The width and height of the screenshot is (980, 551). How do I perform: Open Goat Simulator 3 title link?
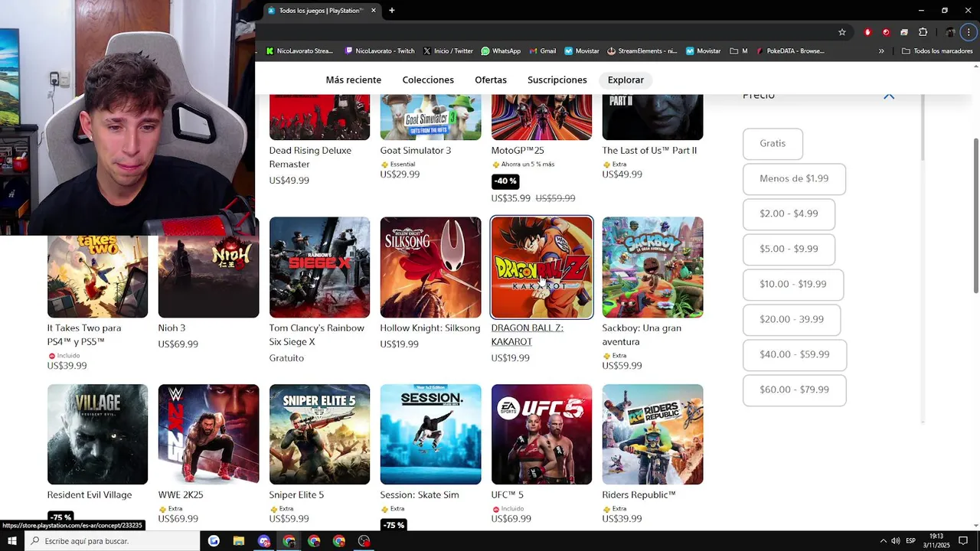416,151
